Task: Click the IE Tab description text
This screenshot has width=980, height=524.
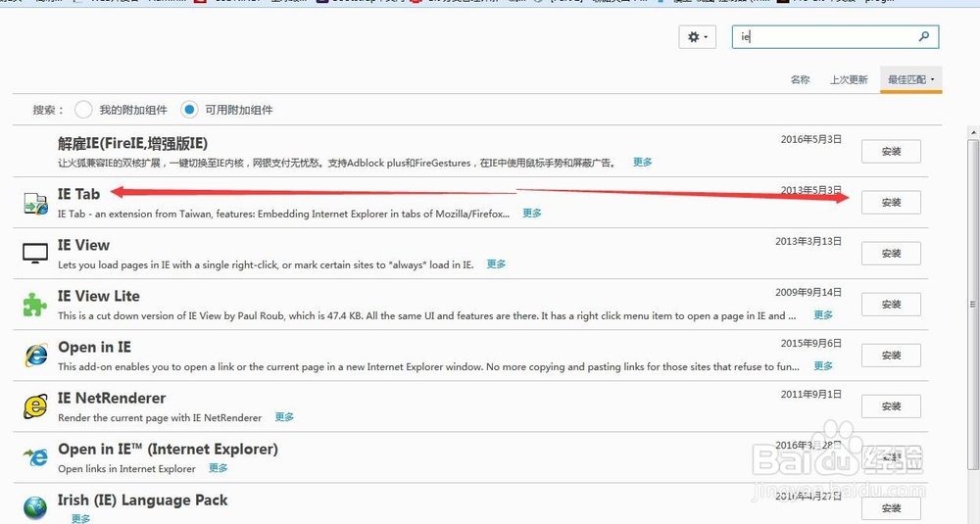Action: pyautogui.click(x=284, y=214)
